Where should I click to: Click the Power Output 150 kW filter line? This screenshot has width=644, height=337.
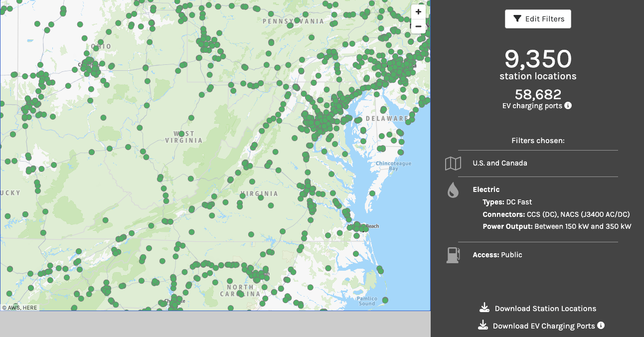coord(557,226)
